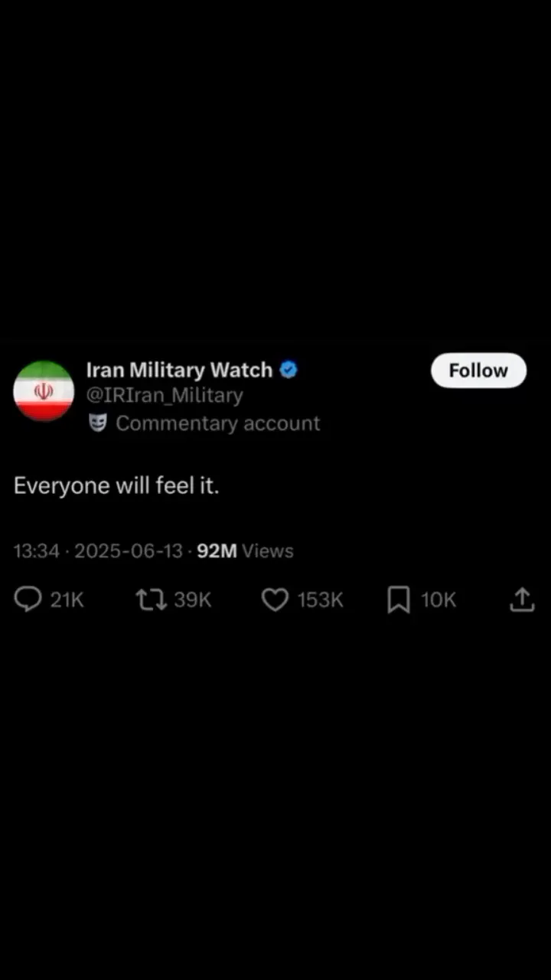The height and width of the screenshot is (980, 551).
Task: Follow the Iran Military Watch account
Action: point(478,371)
